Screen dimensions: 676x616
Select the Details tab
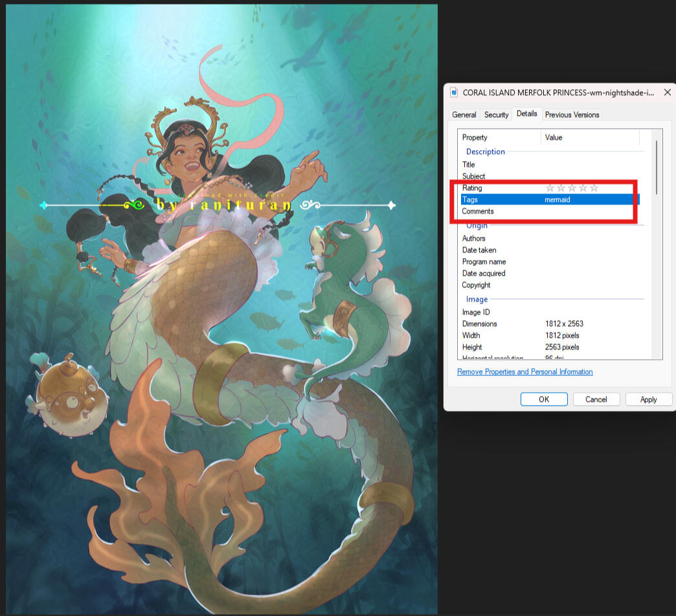(x=526, y=114)
